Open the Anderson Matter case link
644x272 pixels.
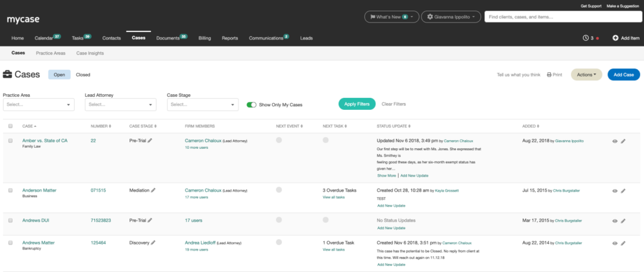40,190
